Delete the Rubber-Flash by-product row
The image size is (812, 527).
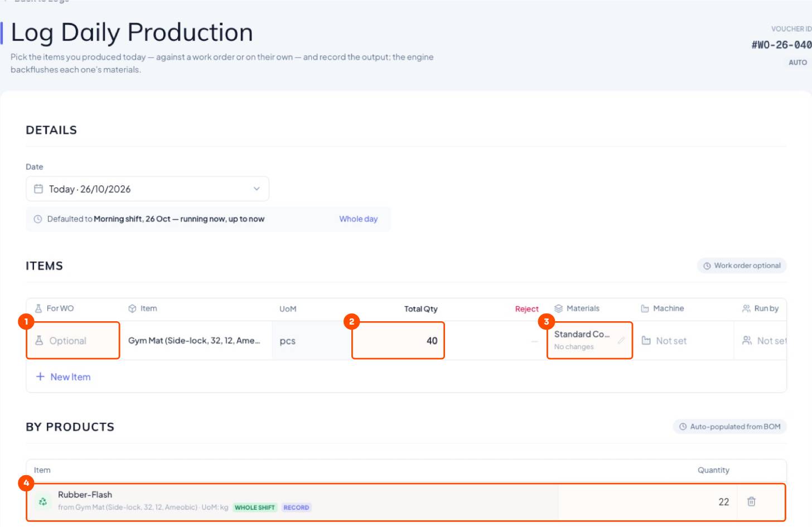click(751, 502)
